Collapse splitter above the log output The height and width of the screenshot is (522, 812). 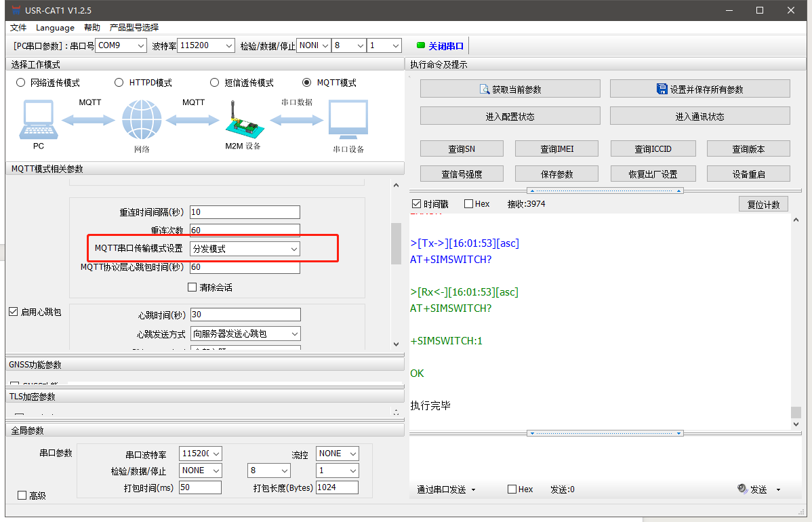[605, 190]
